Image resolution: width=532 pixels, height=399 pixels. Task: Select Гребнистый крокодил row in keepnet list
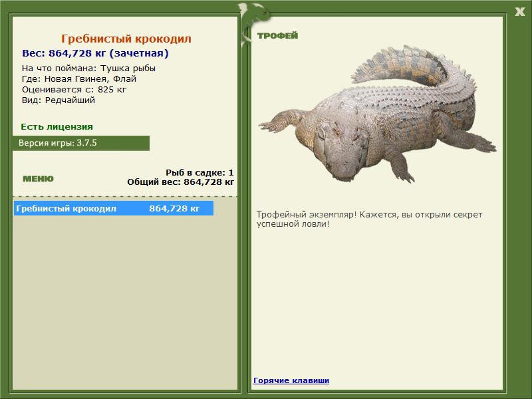coord(114,208)
